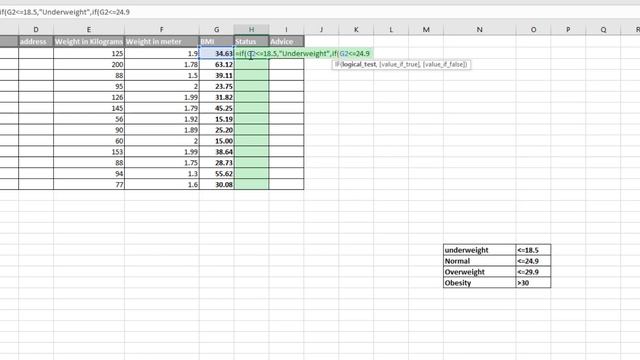Click the height cell 1.78
640x360 pixels.
click(x=162, y=64)
